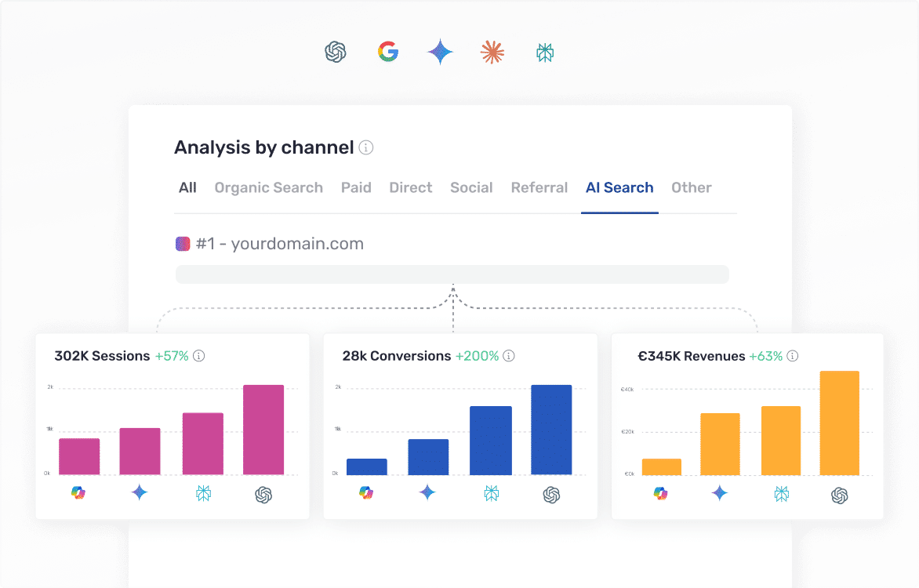The image size is (919, 588).
Task: Click the +57% percentage next to Sessions
Action: (173, 355)
